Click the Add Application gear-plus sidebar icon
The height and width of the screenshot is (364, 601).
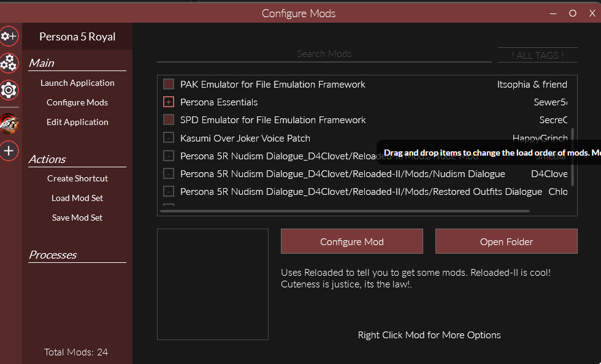9,36
